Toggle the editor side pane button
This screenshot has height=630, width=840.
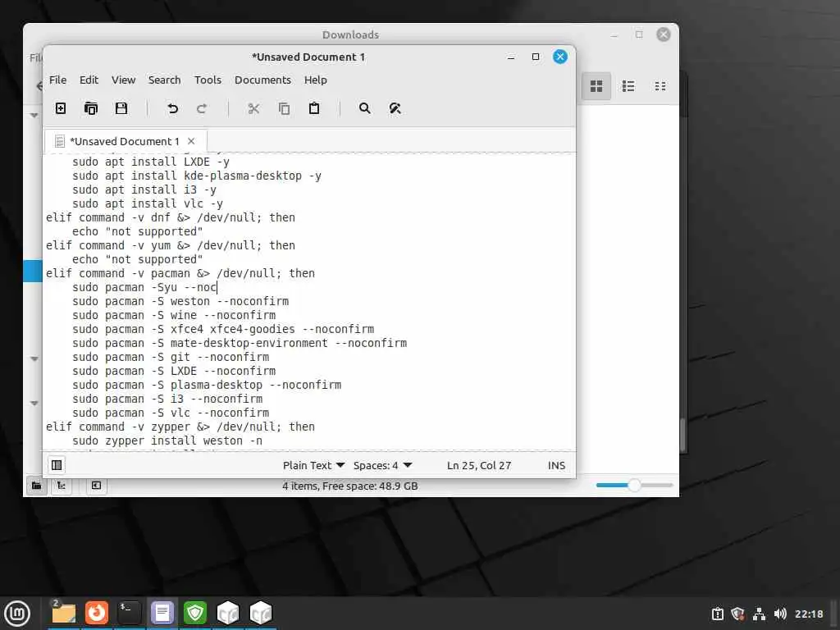point(57,465)
